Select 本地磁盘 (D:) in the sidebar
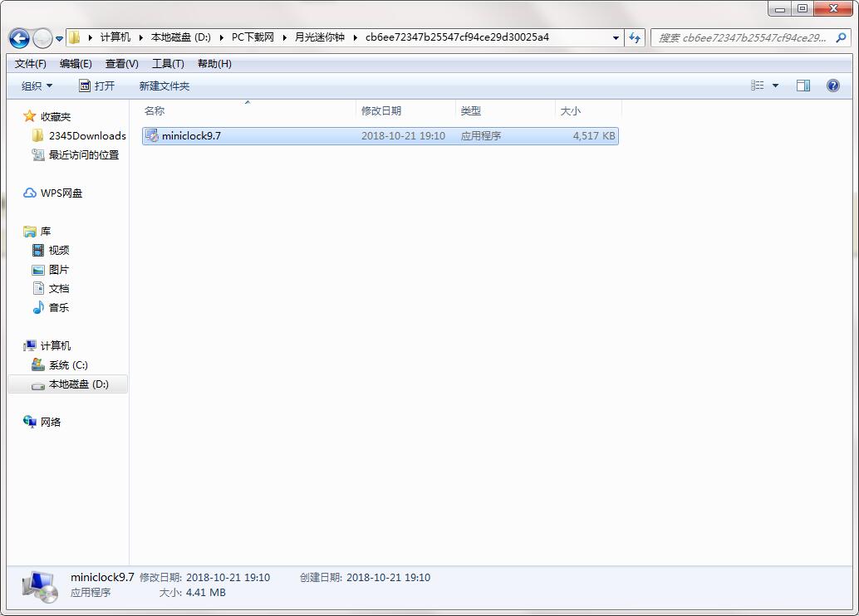859x616 pixels. tap(68, 384)
